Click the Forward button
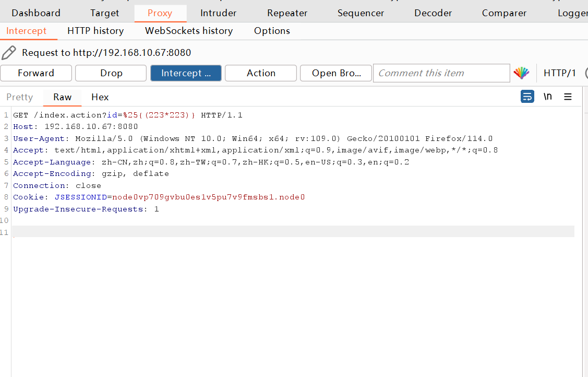The width and height of the screenshot is (588, 377). pyautogui.click(x=36, y=73)
